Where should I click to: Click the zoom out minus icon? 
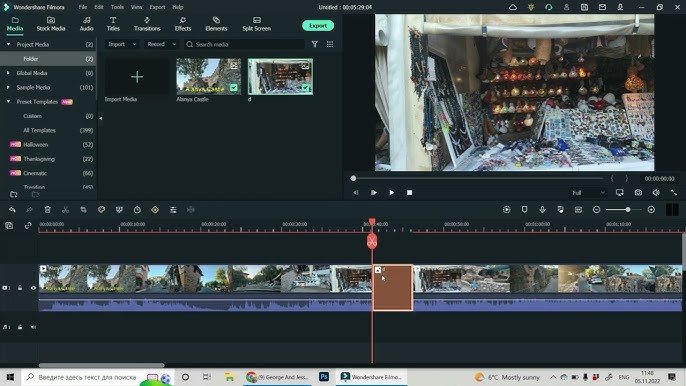(x=596, y=210)
